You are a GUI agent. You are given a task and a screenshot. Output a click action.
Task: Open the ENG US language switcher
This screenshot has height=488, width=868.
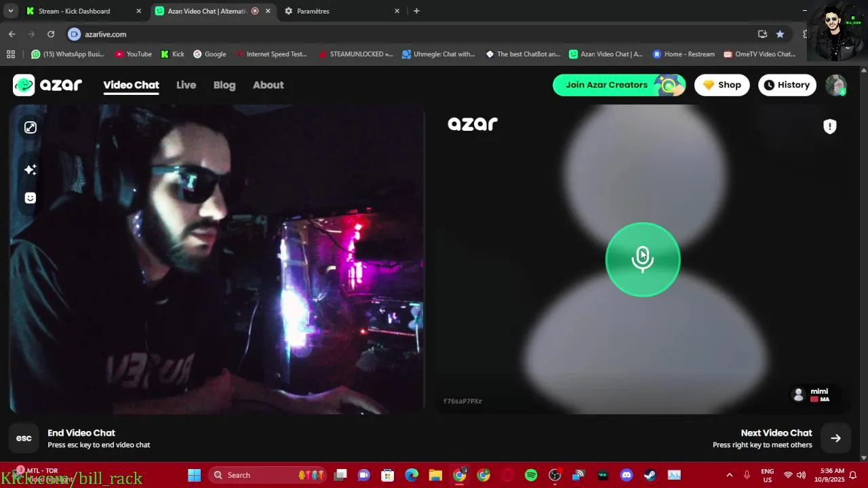pyautogui.click(x=768, y=475)
